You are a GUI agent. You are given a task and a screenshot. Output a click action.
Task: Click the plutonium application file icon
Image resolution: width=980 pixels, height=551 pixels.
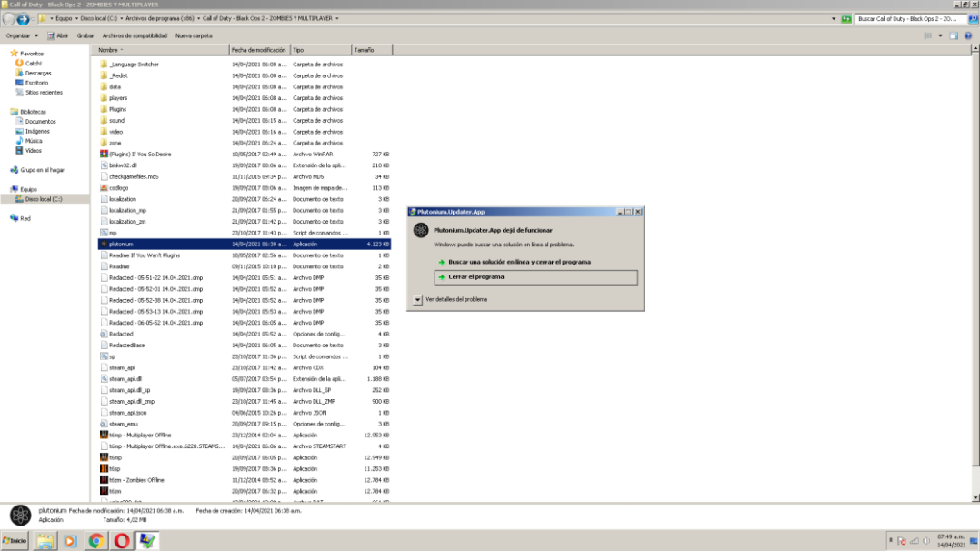pyautogui.click(x=104, y=244)
